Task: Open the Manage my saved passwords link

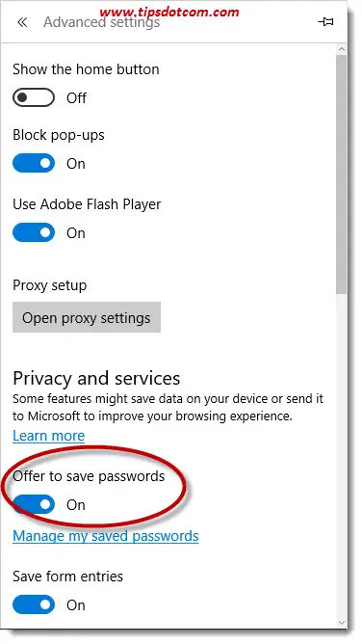Action: click(106, 536)
